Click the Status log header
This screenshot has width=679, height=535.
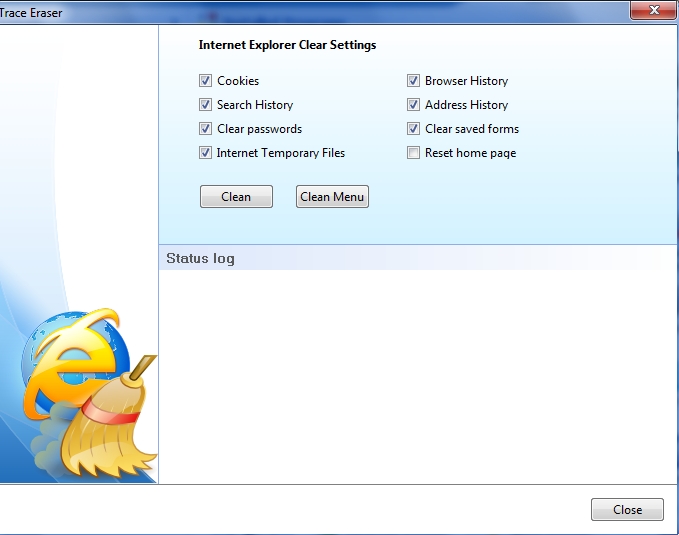tap(200, 258)
